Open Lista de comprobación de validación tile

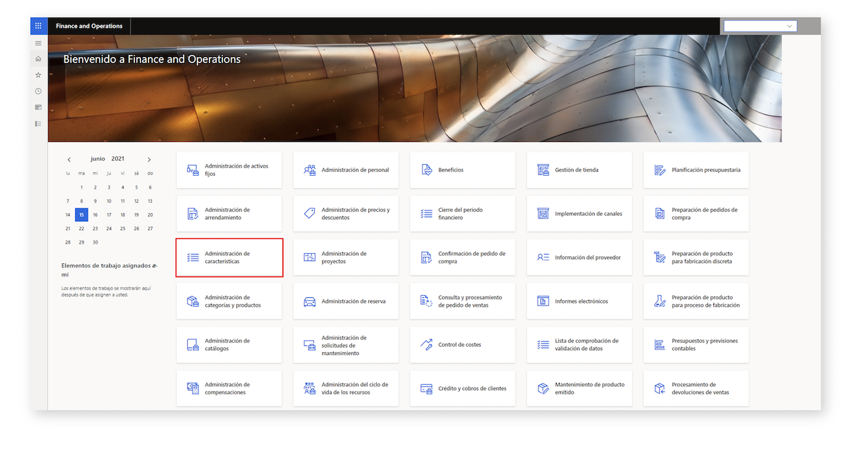click(x=579, y=345)
